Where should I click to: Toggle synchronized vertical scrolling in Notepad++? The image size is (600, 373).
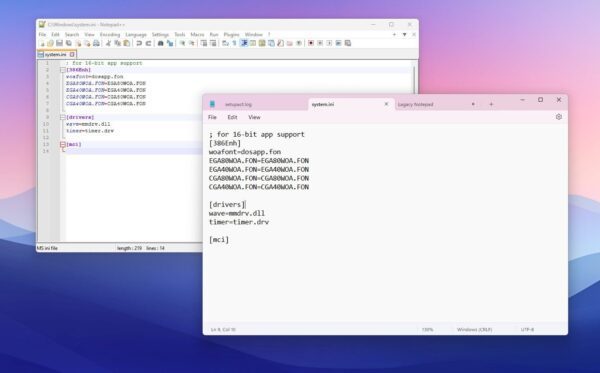[204, 43]
